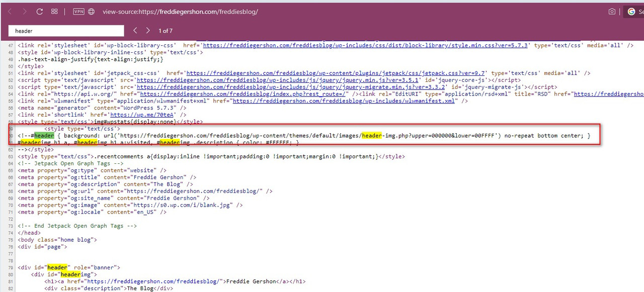644x292 pixels.
Task: Open the speed dial grid icon
Action: click(x=54, y=12)
